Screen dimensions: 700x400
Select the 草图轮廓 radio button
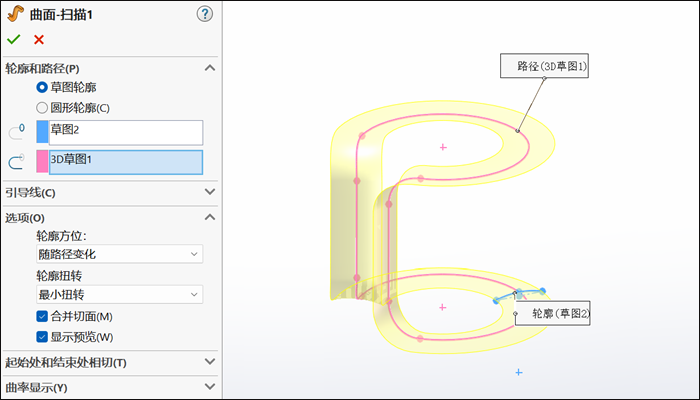coord(42,88)
